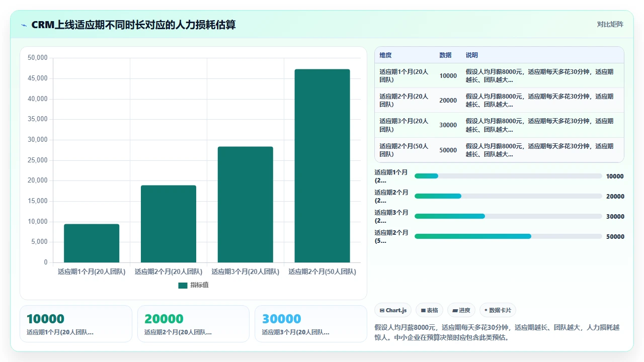This screenshot has width=644, height=362.
Task: Click the progress bar valued 50000
Action: click(x=508, y=236)
